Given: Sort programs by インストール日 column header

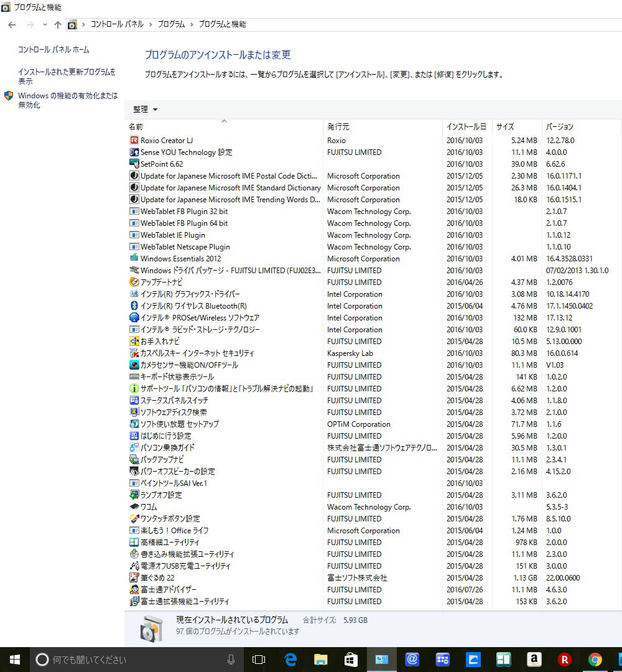Looking at the screenshot, I should pos(467,126).
